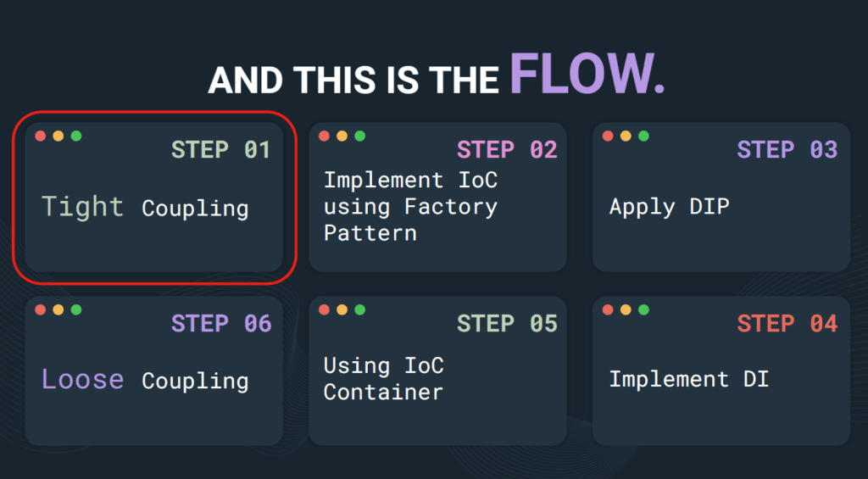Viewport: 868px width, 479px height.
Task: Click the red dot on Step 04 card
Action: (x=608, y=310)
